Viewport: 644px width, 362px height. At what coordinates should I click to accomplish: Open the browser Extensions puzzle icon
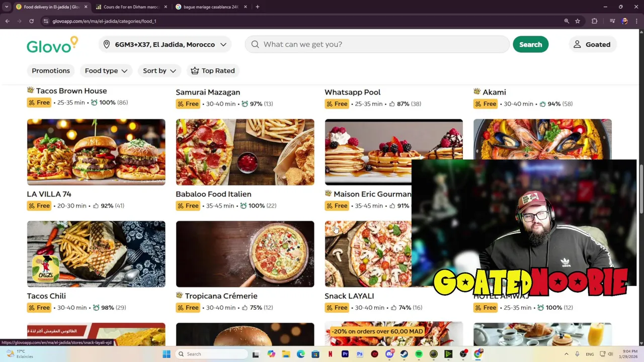pos(595,21)
